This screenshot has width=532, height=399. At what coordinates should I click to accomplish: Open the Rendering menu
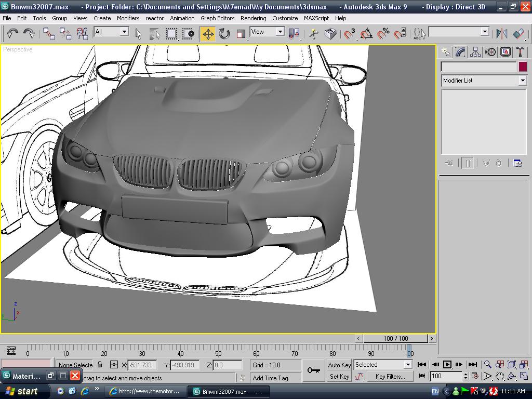click(x=253, y=18)
